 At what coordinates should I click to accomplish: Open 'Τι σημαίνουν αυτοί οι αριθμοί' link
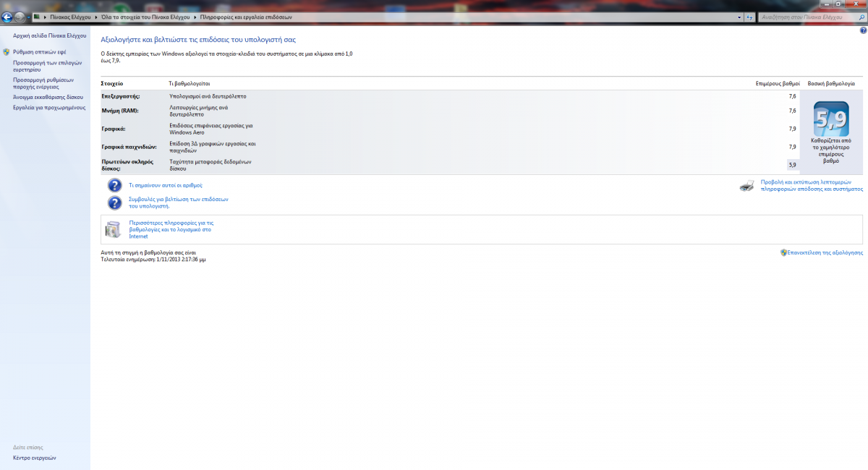pos(165,185)
